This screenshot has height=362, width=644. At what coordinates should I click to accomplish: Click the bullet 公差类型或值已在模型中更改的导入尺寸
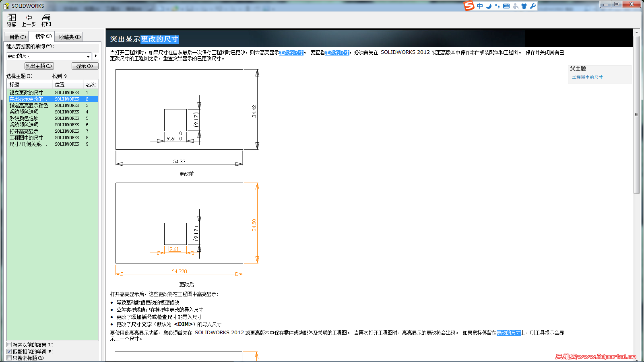160,310
